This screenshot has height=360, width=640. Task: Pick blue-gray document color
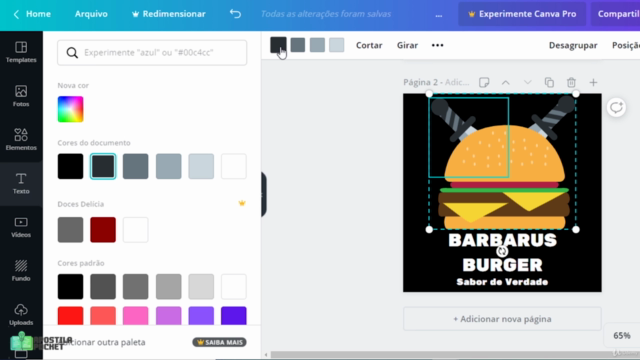point(168,166)
